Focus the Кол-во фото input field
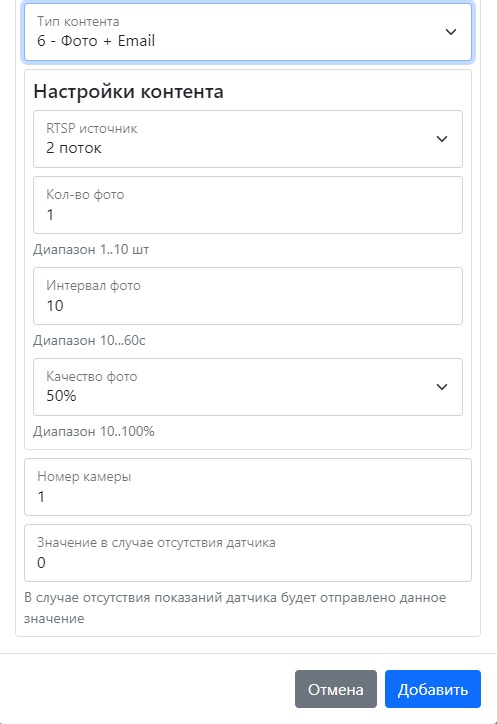The height and width of the screenshot is (724, 497). (248, 205)
